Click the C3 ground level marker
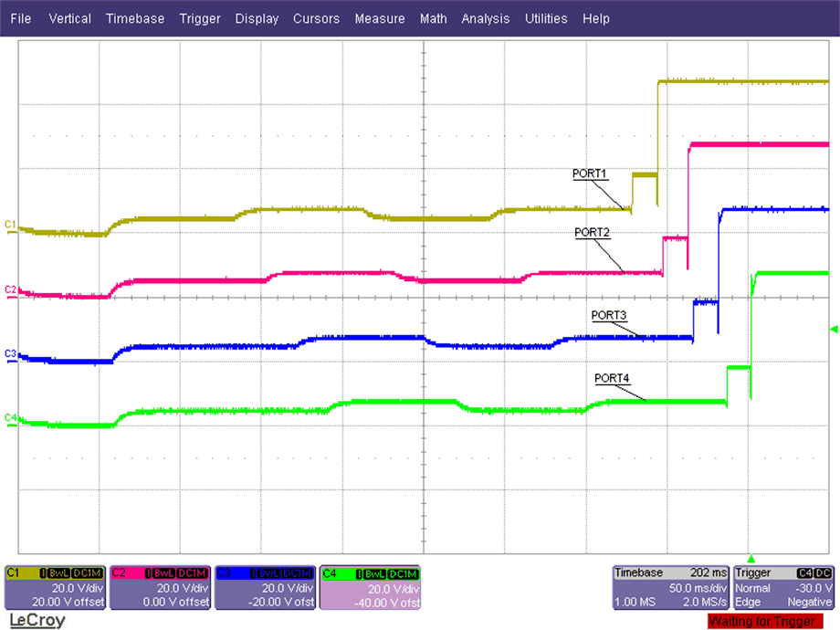Screen dimensions: 840x630 coord(11,352)
